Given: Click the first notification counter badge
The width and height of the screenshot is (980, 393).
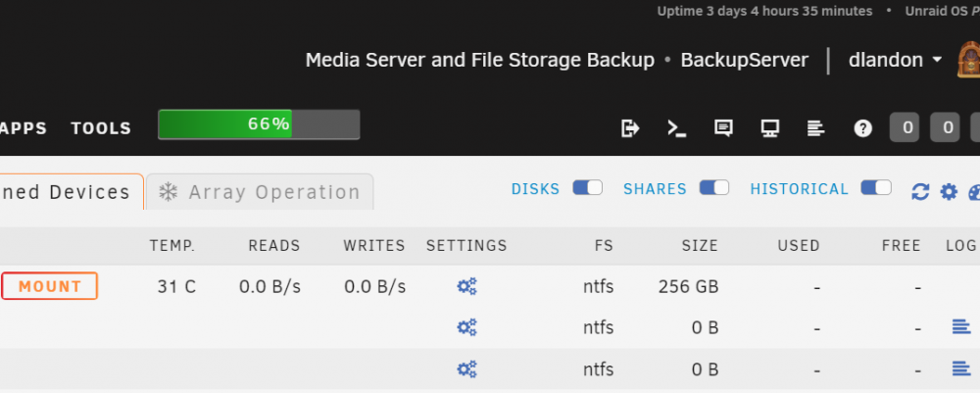Looking at the screenshot, I should tap(907, 128).
